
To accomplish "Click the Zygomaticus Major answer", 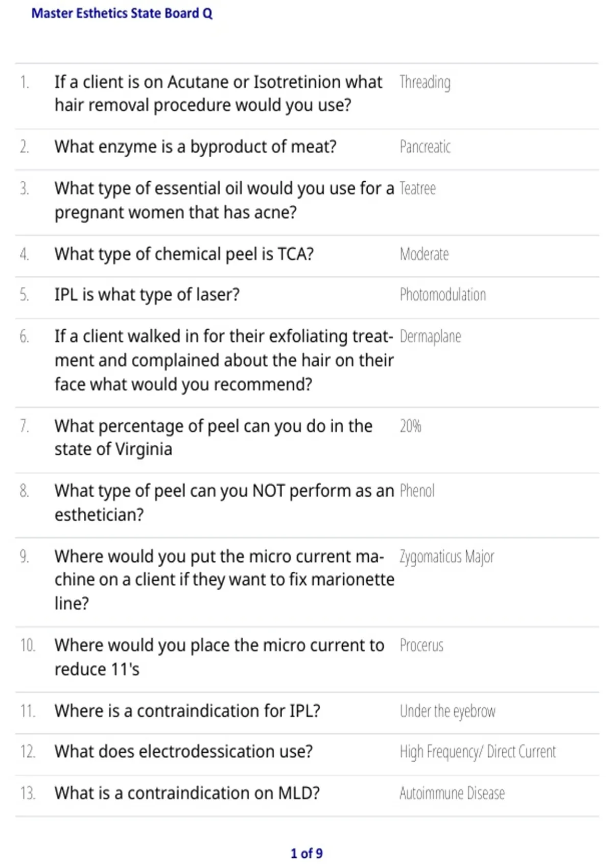I will [x=446, y=557].
